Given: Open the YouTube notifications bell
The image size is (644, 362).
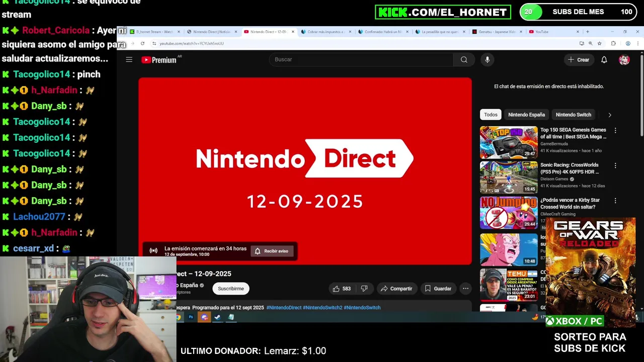Looking at the screenshot, I should pos(604,60).
